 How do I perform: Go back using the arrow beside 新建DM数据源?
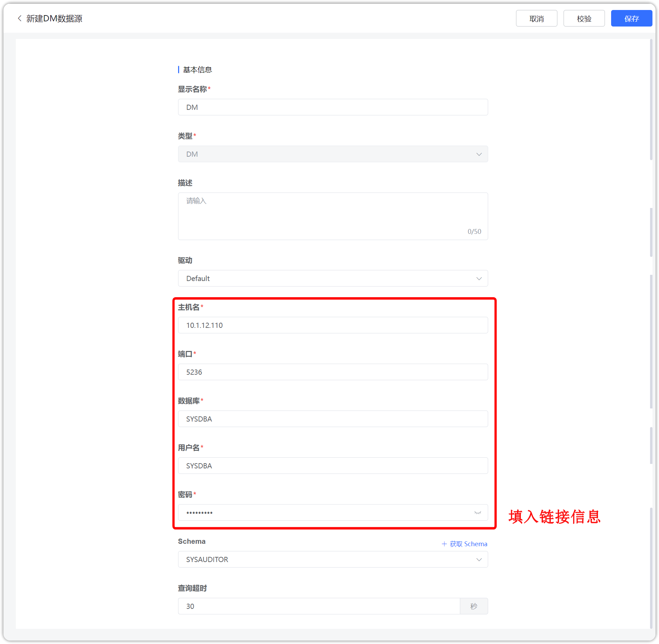(x=20, y=18)
